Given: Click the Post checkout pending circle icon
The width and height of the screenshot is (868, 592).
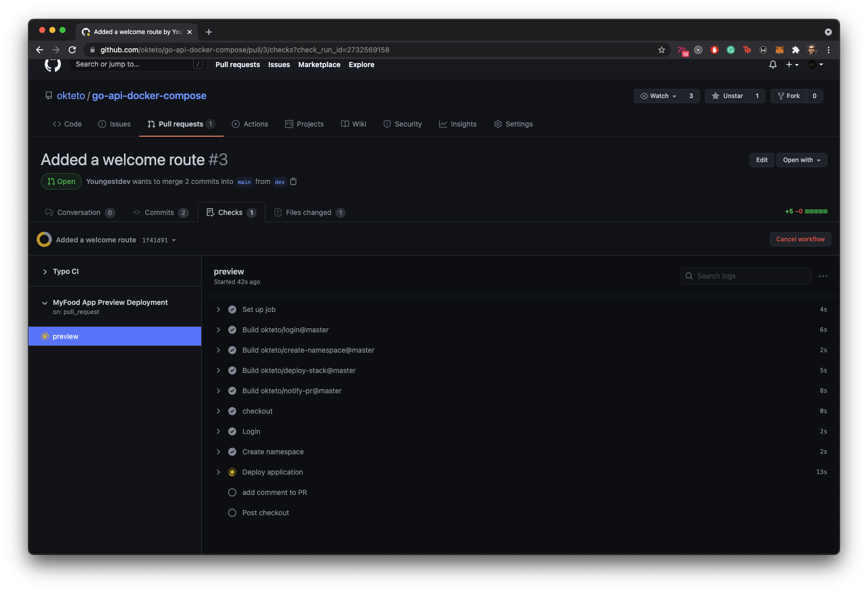Looking at the screenshot, I should [x=232, y=513].
